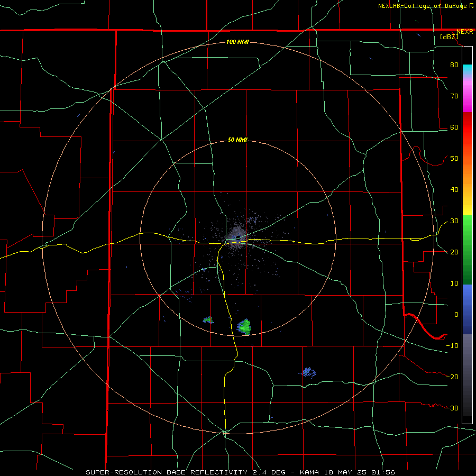Click the 20 value on the dBZ scale
Viewport: 476px width, 476px height.
[x=454, y=252]
